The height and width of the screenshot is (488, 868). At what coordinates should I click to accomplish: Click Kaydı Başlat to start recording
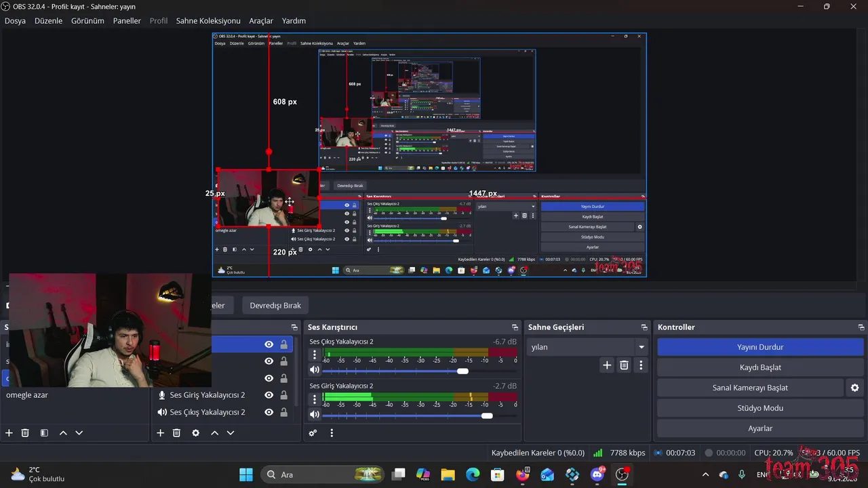[760, 367]
